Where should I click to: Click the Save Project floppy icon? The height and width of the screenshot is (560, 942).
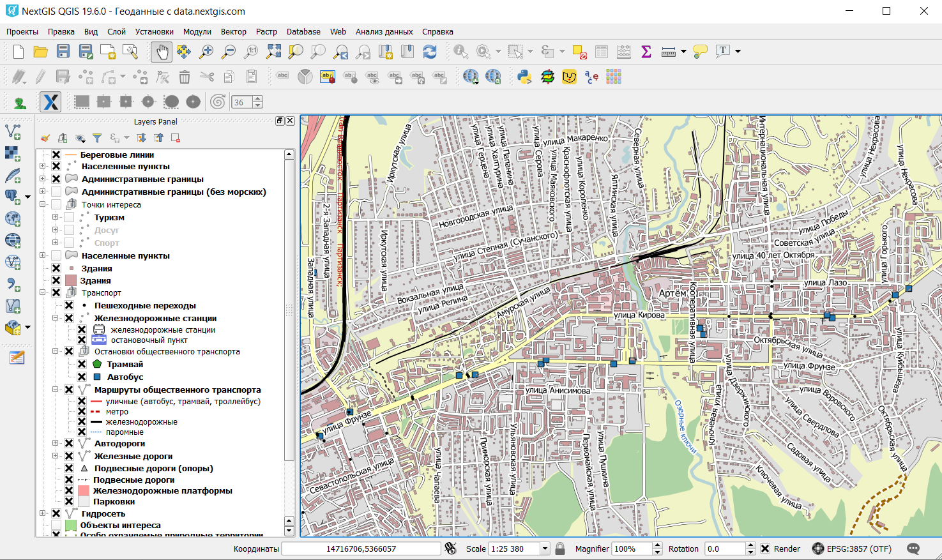click(x=63, y=52)
